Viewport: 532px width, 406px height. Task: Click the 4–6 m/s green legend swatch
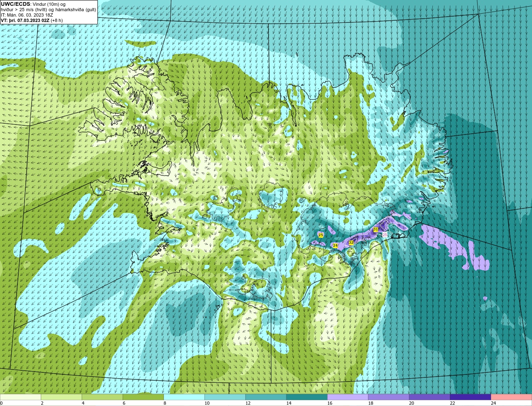click(x=103, y=397)
